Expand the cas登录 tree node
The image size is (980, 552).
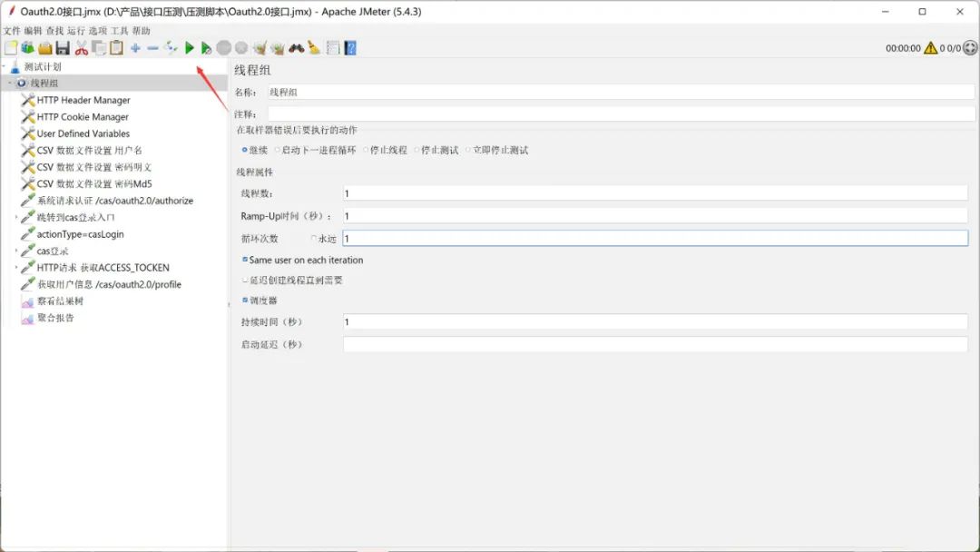point(16,251)
